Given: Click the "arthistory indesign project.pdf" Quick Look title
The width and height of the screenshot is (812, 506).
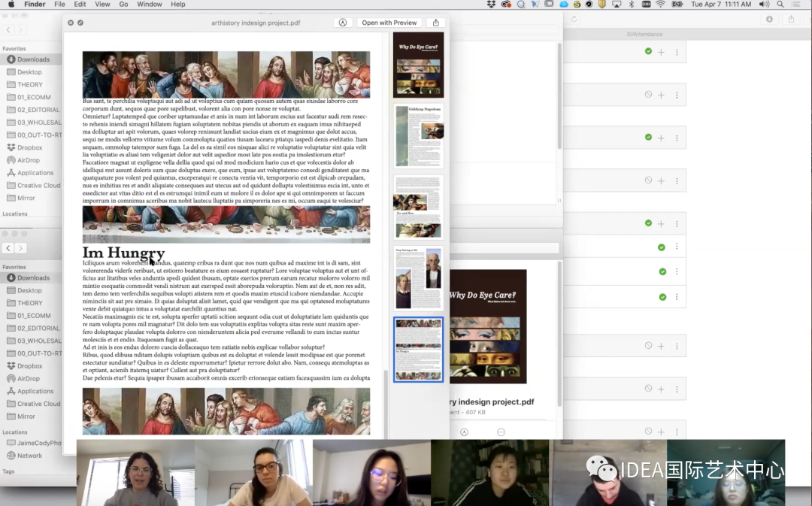Looking at the screenshot, I should click(256, 23).
